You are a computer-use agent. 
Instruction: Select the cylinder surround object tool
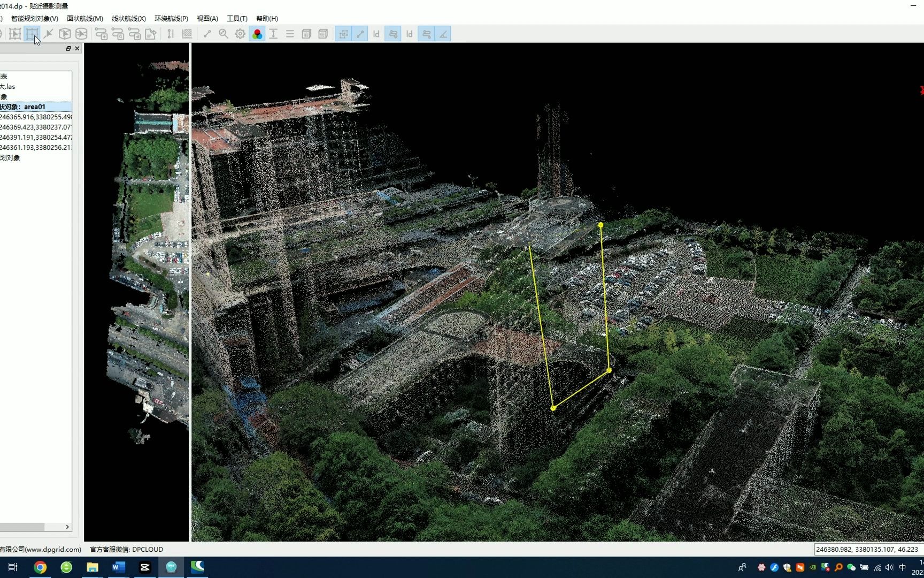[x=81, y=34]
